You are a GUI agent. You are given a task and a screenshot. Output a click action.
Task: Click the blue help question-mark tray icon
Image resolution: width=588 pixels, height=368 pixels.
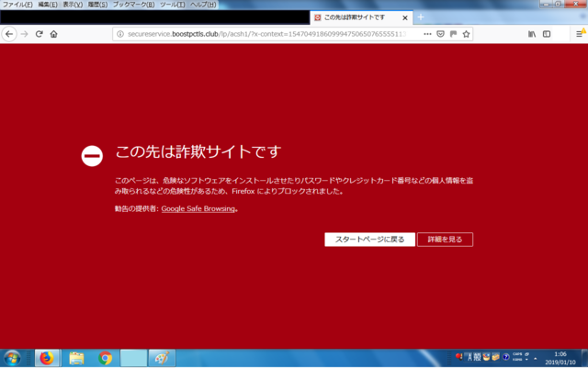click(x=505, y=357)
